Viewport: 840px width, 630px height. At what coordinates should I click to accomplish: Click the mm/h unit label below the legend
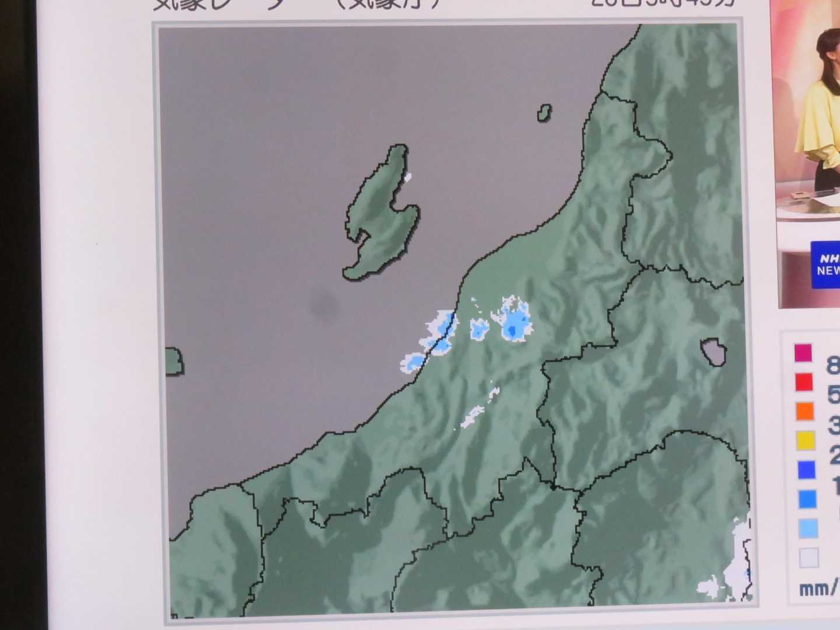tap(818, 589)
